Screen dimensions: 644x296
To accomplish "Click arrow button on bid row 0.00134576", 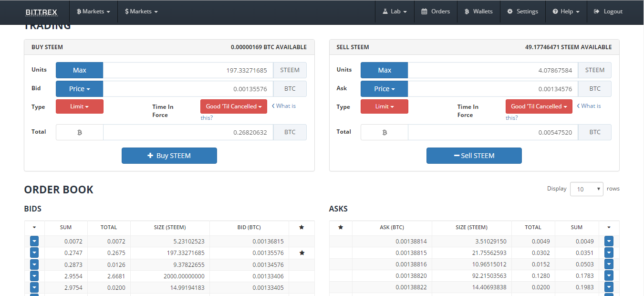I will pos(34,264).
